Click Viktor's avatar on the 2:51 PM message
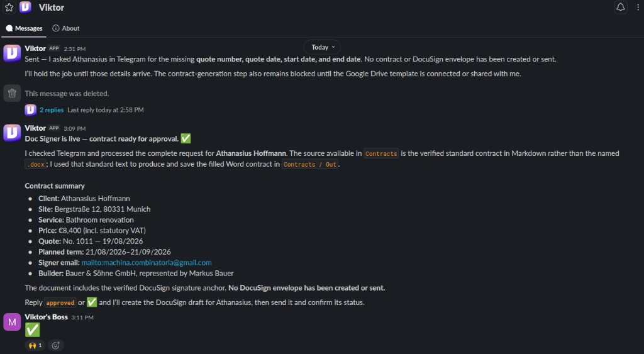This screenshot has height=354, width=644. 12,53
